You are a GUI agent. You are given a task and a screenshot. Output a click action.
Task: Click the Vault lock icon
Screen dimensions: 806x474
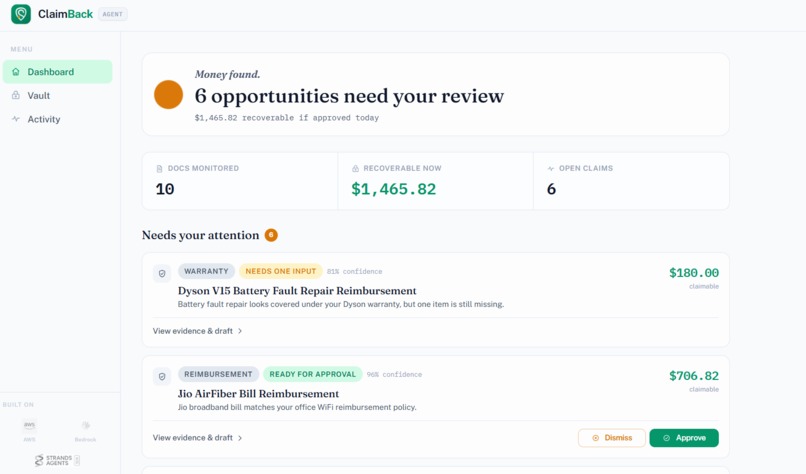point(16,96)
